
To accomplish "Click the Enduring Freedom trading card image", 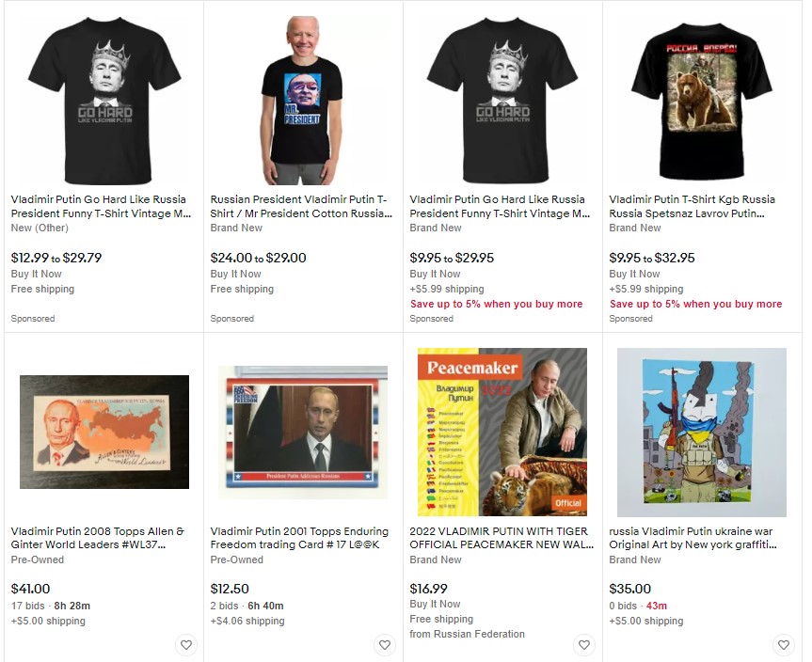I will click(x=303, y=433).
